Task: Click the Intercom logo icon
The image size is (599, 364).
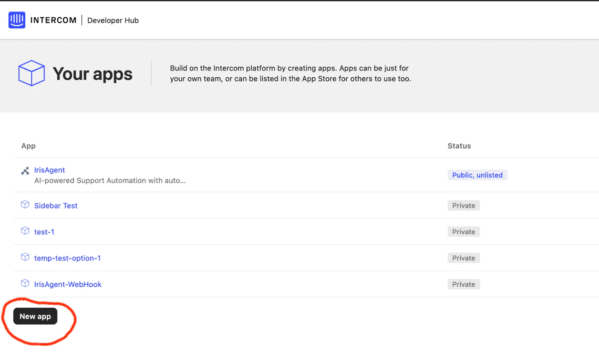Action: click(x=17, y=20)
